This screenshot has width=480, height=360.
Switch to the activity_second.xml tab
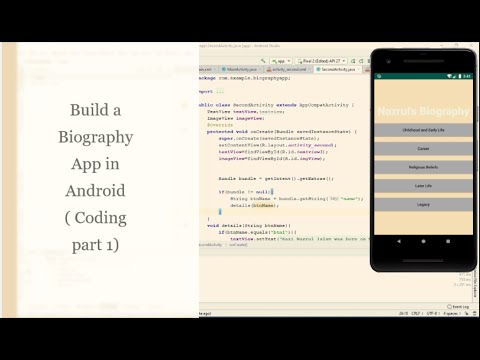point(289,69)
